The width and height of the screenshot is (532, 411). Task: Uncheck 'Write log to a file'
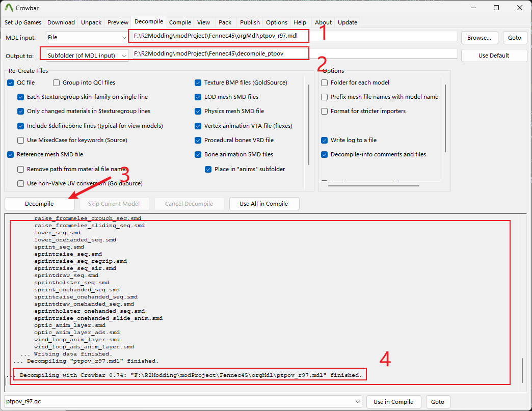[x=324, y=140]
